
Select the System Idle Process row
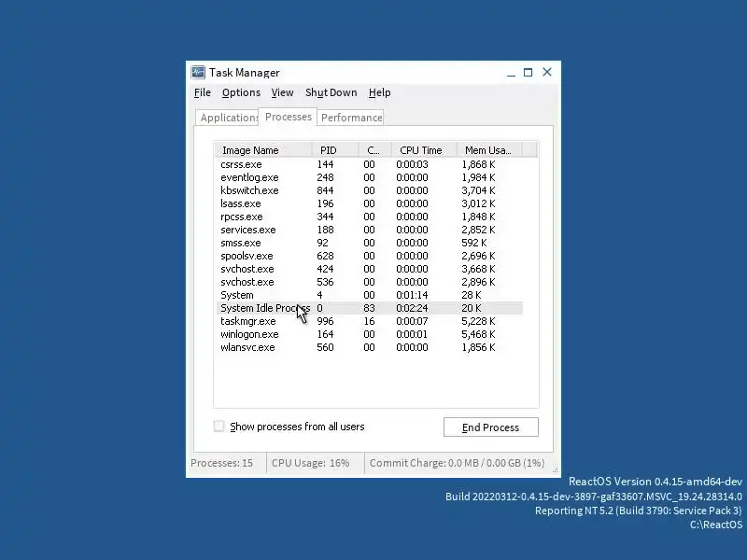[x=369, y=308]
